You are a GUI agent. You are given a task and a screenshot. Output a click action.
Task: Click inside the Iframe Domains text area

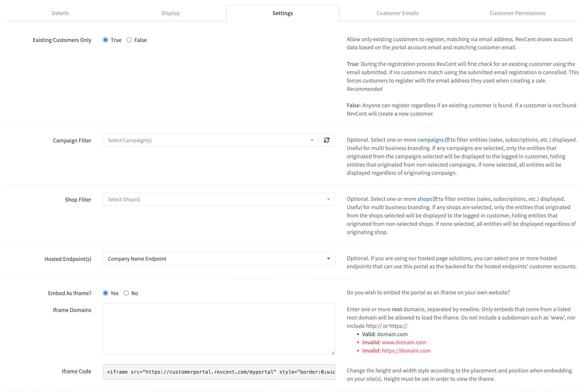click(x=219, y=329)
